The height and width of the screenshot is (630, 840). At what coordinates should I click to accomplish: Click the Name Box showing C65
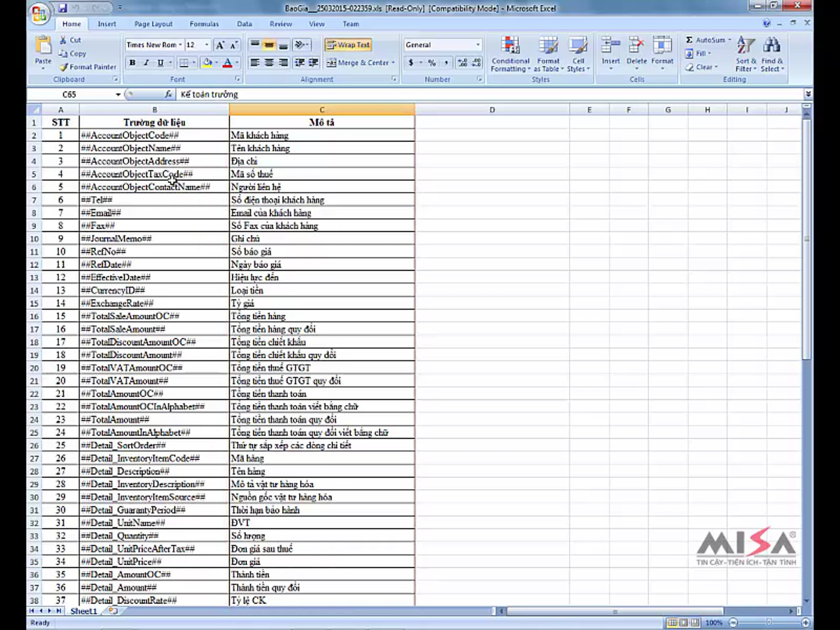pyautogui.click(x=70, y=94)
